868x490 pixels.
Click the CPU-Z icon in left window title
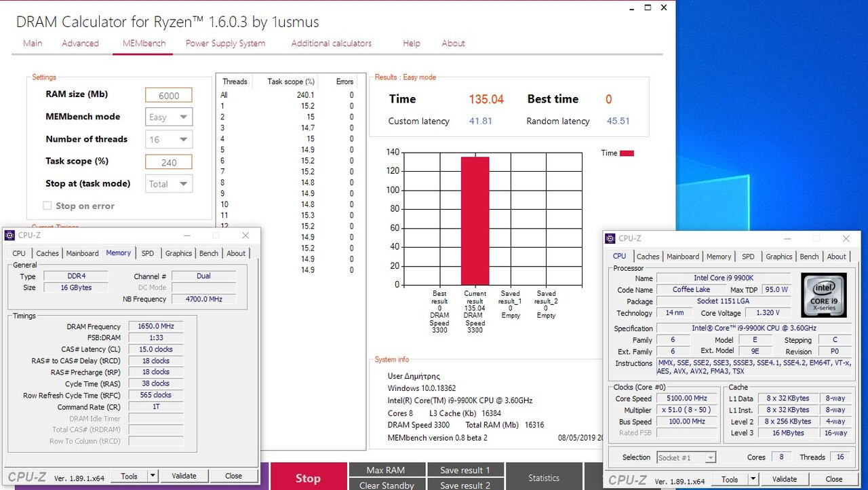(x=9, y=235)
